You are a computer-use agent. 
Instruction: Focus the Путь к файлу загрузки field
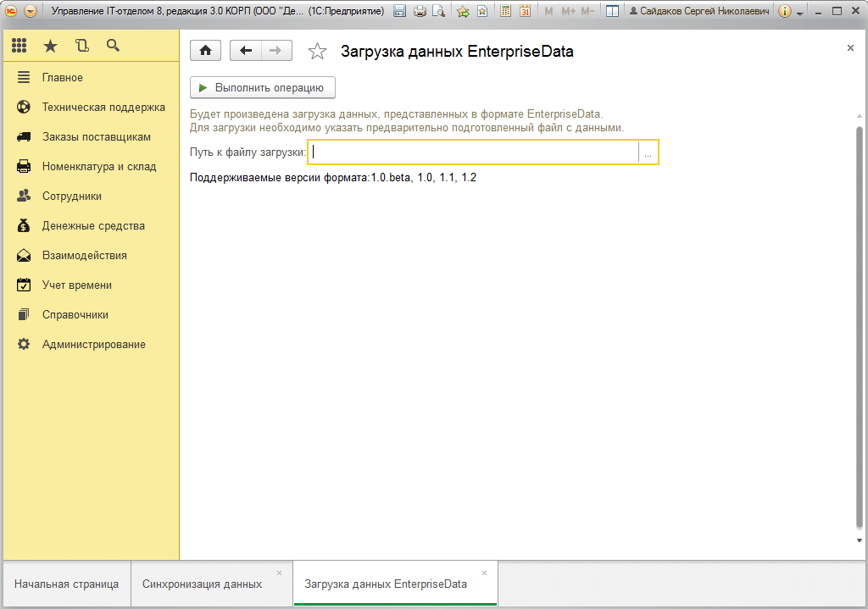click(475, 152)
